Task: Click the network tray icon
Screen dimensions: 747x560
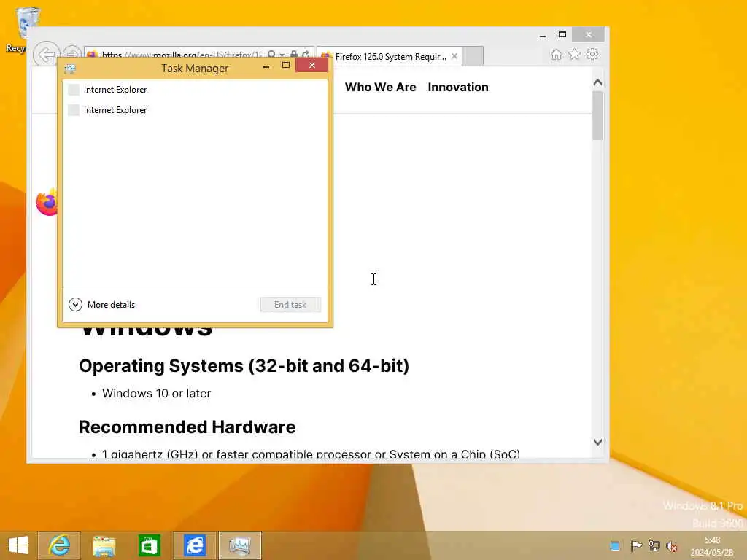Action: pos(654,545)
